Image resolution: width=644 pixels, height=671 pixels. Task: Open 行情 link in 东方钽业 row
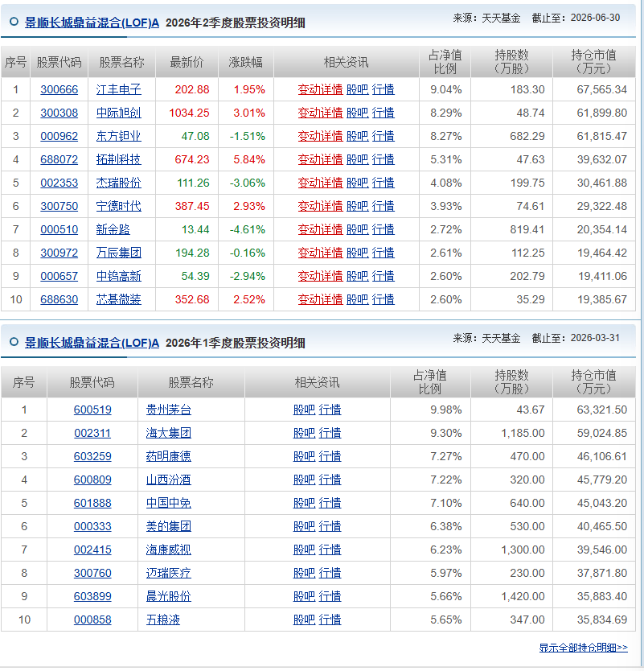tap(384, 136)
